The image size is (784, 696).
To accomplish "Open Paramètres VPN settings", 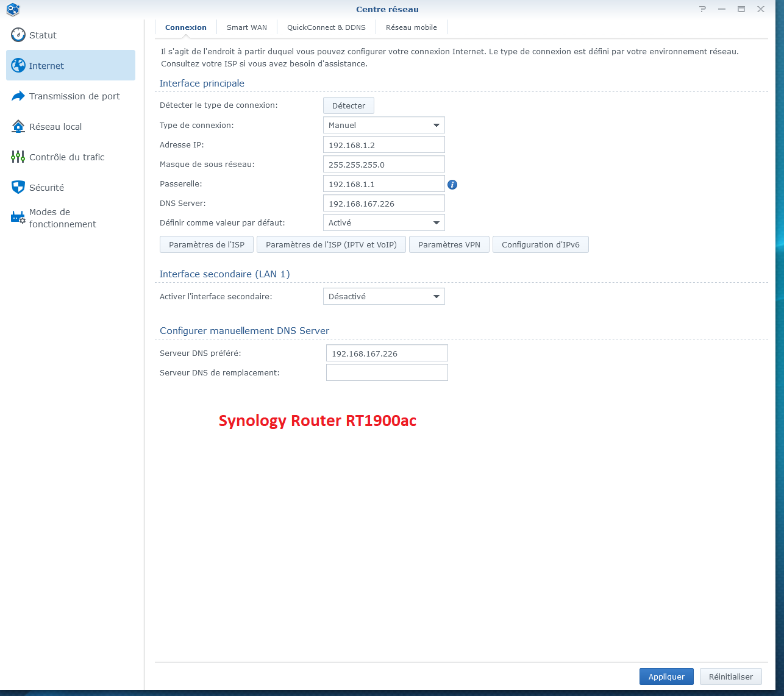I will coord(449,244).
